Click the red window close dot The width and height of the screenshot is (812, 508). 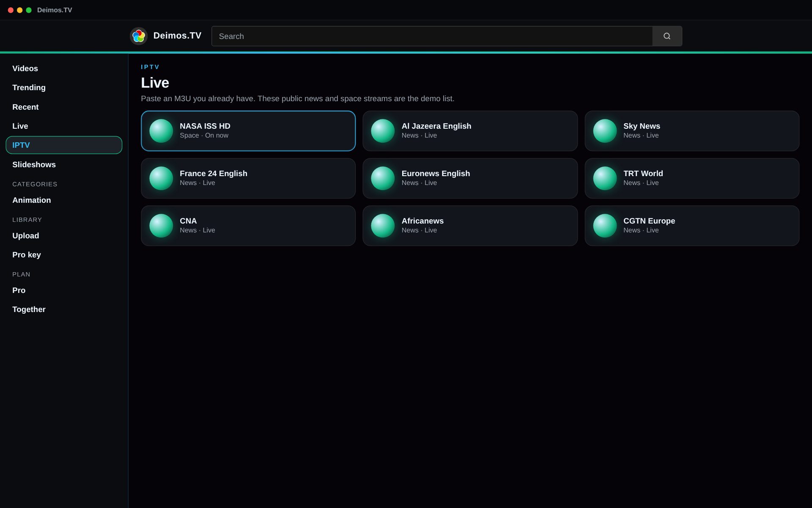pyautogui.click(x=11, y=10)
